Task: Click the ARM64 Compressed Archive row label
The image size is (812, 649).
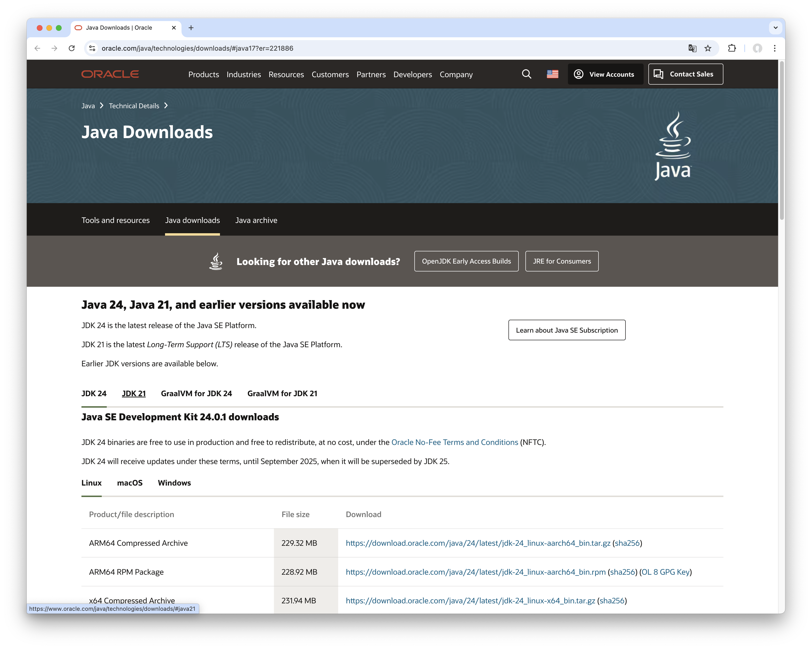Action: coord(138,543)
